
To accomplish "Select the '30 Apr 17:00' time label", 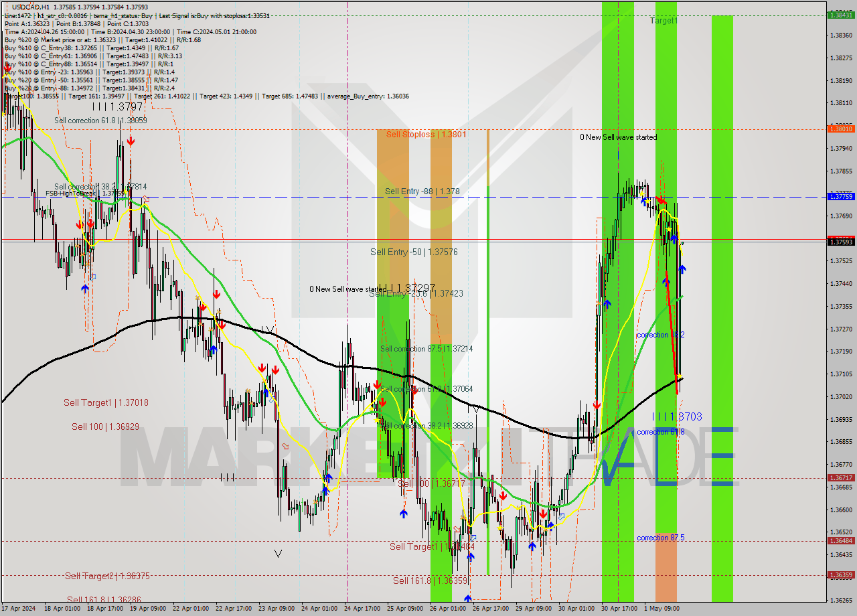I will (619, 609).
